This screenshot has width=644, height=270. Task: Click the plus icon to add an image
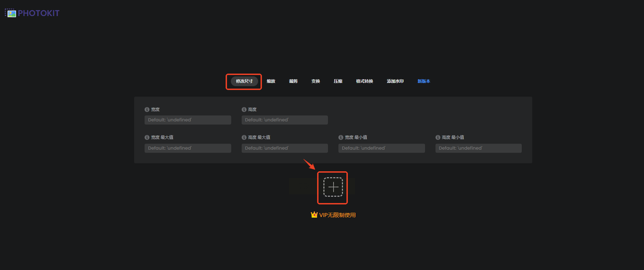click(x=333, y=187)
